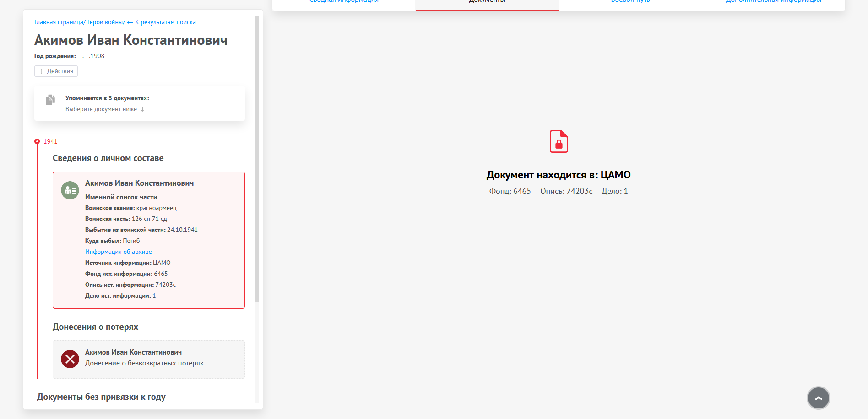Click the locked document icon
The height and width of the screenshot is (419, 868).
559,141
